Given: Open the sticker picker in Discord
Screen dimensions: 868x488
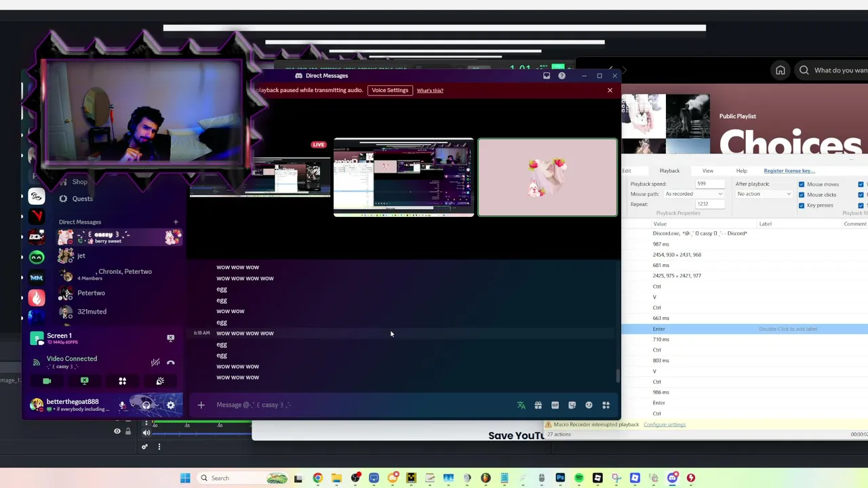Looking at the screenshot, I should point(572,405).
